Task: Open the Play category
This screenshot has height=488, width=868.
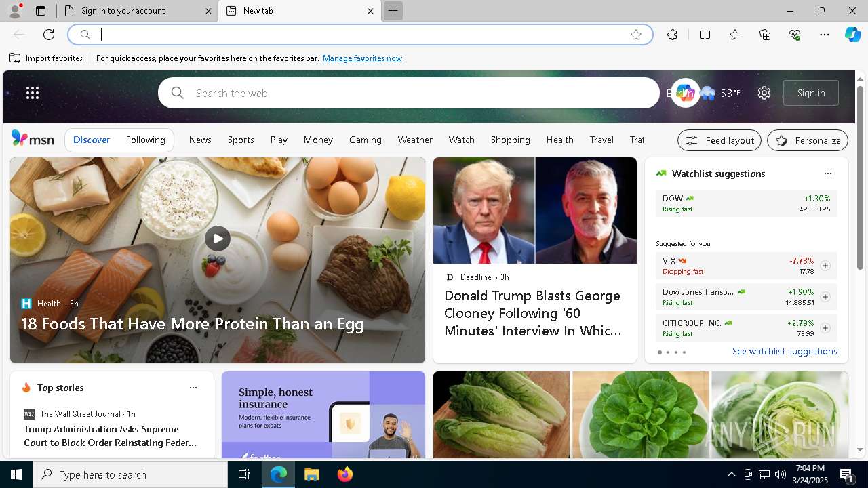Action: [279, 140]
